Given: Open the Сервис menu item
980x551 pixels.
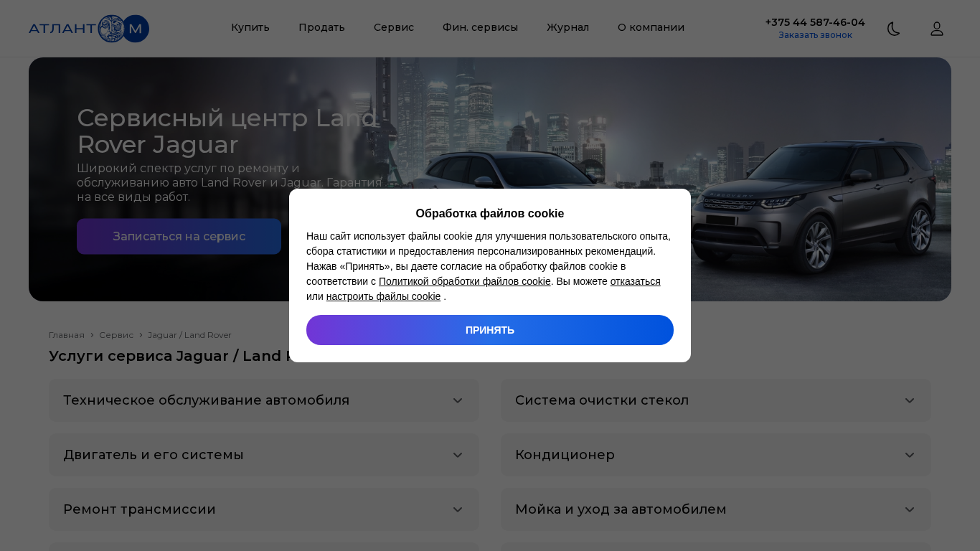Looking at the screenshot, I should pos(394,27).
